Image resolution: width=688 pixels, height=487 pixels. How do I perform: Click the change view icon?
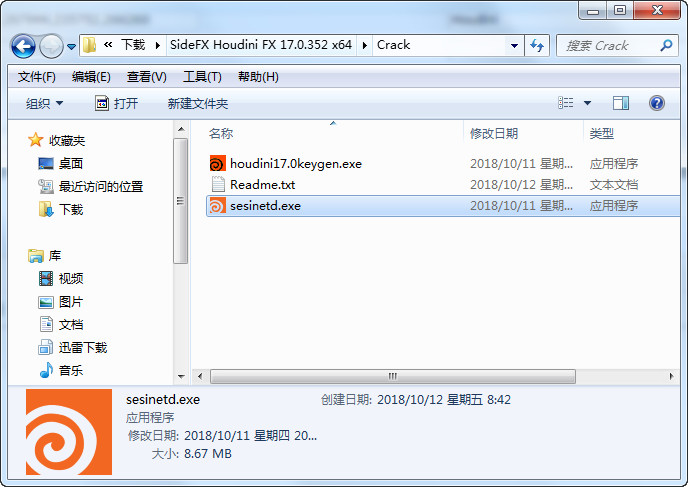click(x=566, y=103)
